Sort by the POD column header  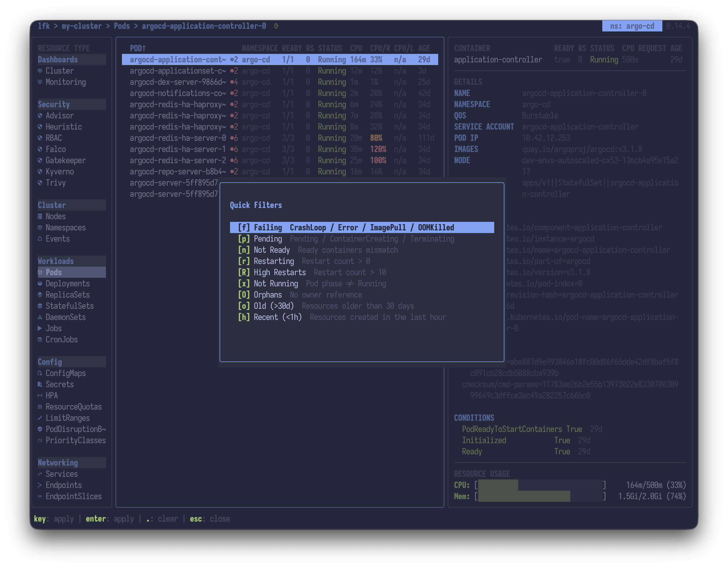coord(138,48)
